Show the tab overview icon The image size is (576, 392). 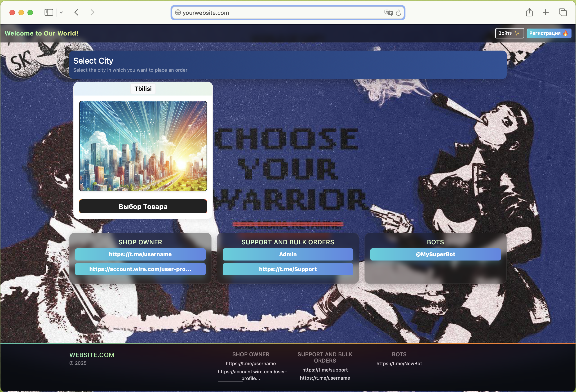click(563, 12)
